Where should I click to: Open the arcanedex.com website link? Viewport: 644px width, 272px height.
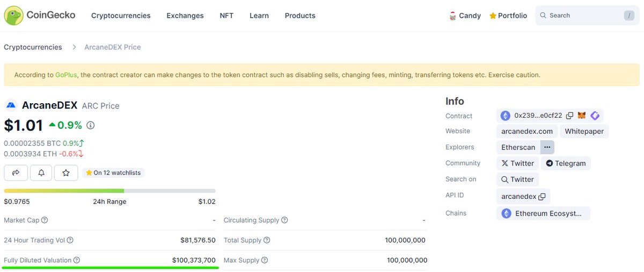point(527,131)
